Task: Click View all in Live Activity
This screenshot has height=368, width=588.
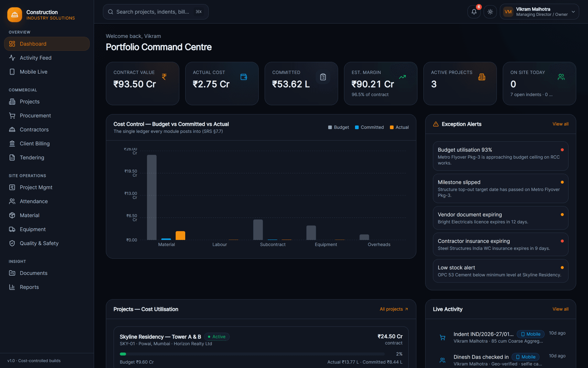Action: tap(560, 309)
